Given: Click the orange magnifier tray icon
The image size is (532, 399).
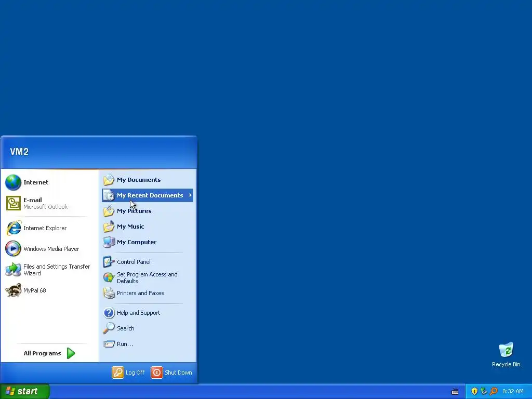Looking at the screenshot, I should [494, 391].
